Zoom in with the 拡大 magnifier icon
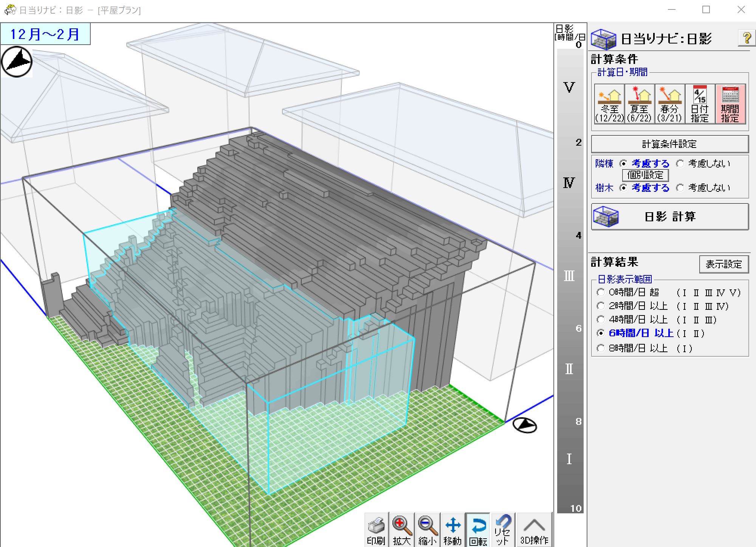Screen dimensions: 756x547 click(401, 530)
